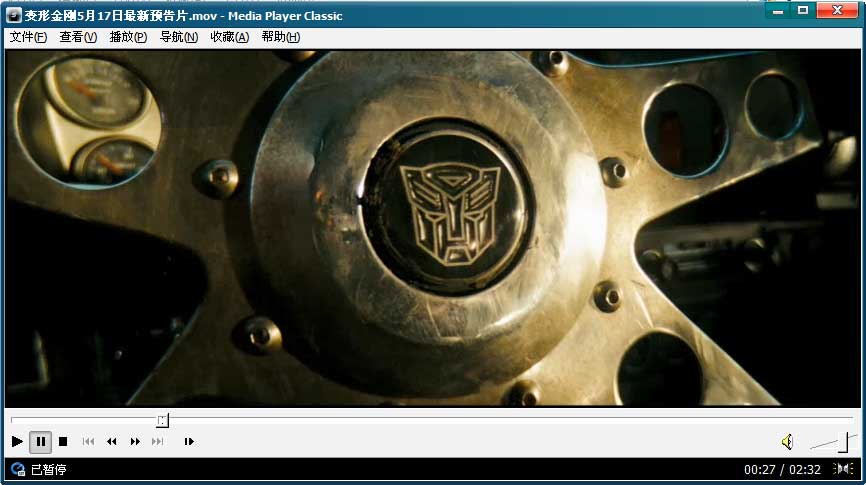The height and width of the screenshot is (485, 866).
Task: Click the 已暂停 status text
Action: point(49,470)
